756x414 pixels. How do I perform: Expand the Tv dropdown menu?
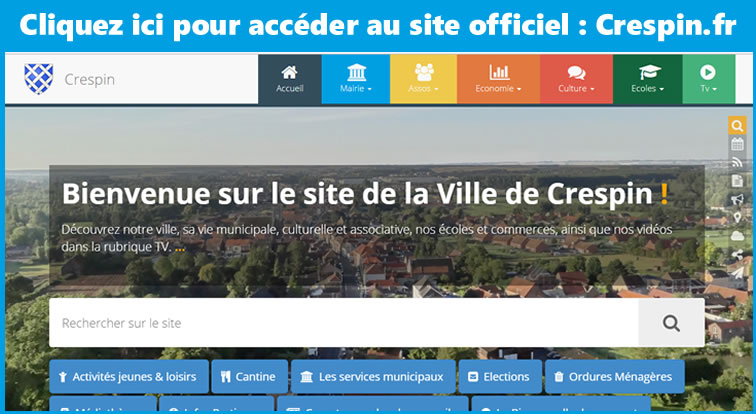709,79
